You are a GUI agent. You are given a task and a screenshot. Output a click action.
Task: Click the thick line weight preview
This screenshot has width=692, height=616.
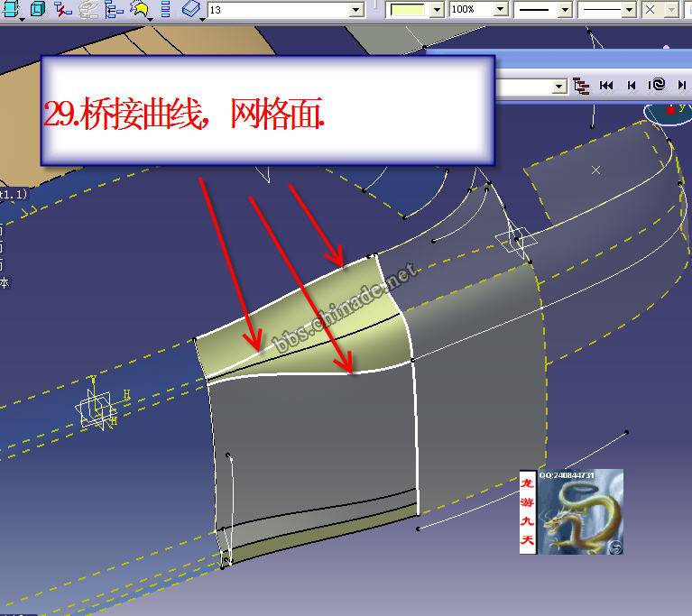(535, 10)
